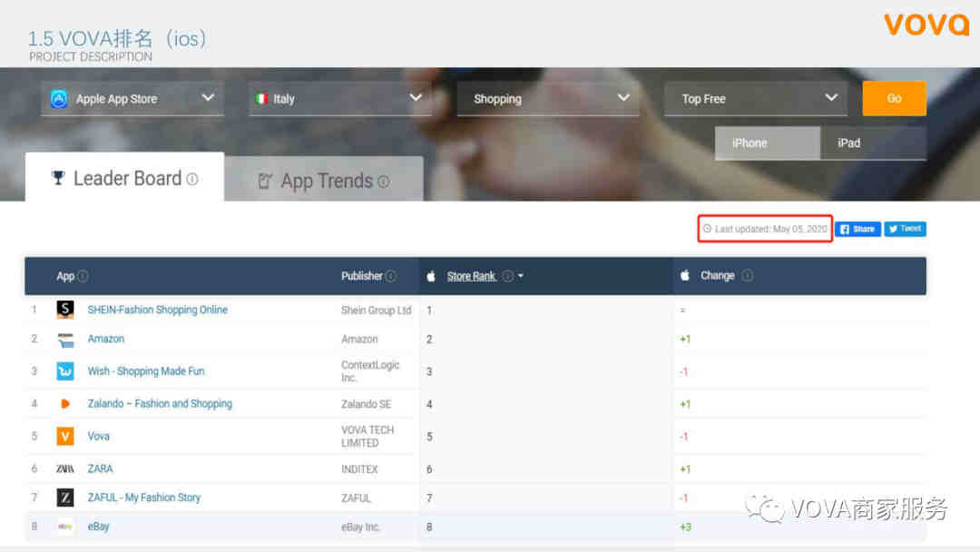Click the Apple logo in Store Rank header
Image resolution: width=980 pixels, height=552 pixels.
431,276
